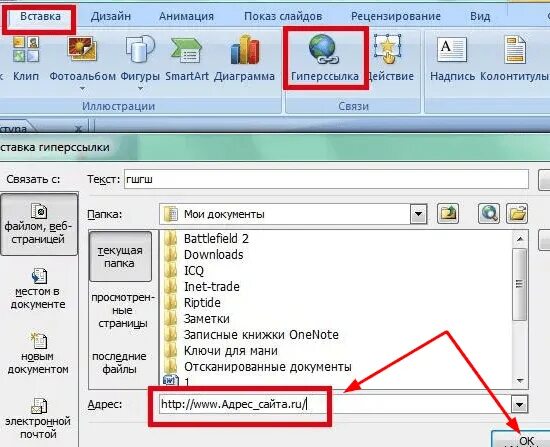
Task: Click the Гиперссылка globe icon
Action: [324, 50]
